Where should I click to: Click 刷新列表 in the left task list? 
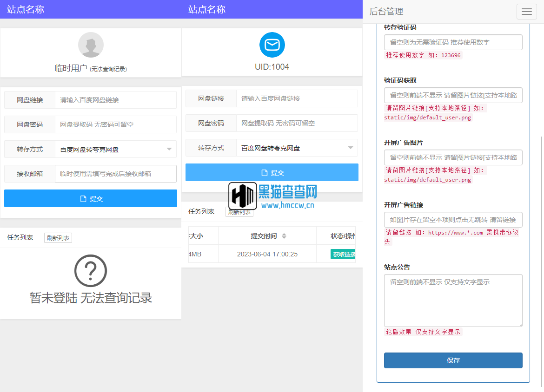point(58,236)
